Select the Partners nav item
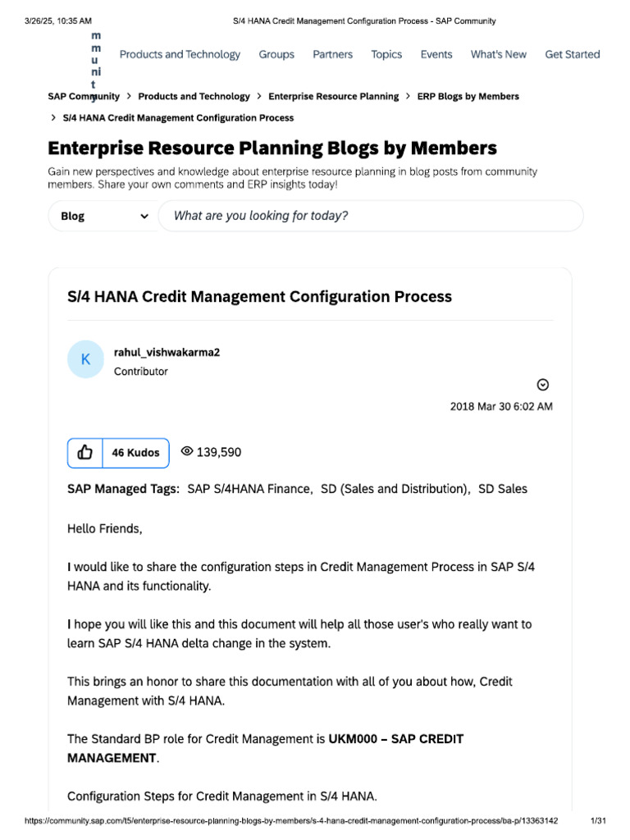The width and height of the screenshot is (630, 840). click(332, 55)
